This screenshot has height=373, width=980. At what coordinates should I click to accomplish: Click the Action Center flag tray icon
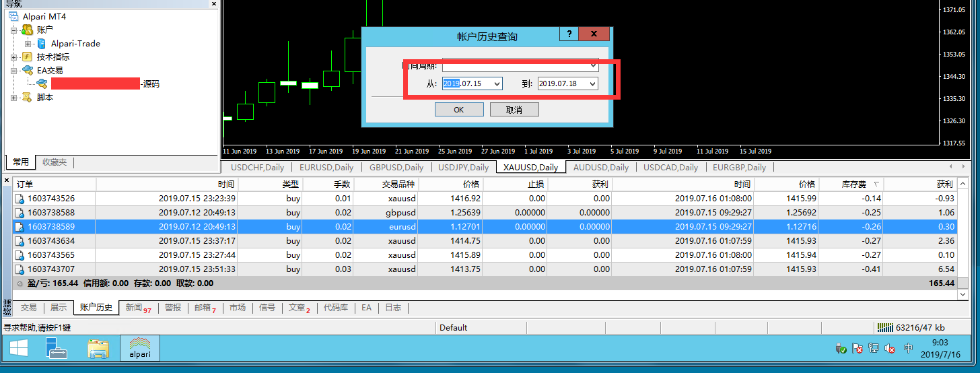tap(858, 349)
